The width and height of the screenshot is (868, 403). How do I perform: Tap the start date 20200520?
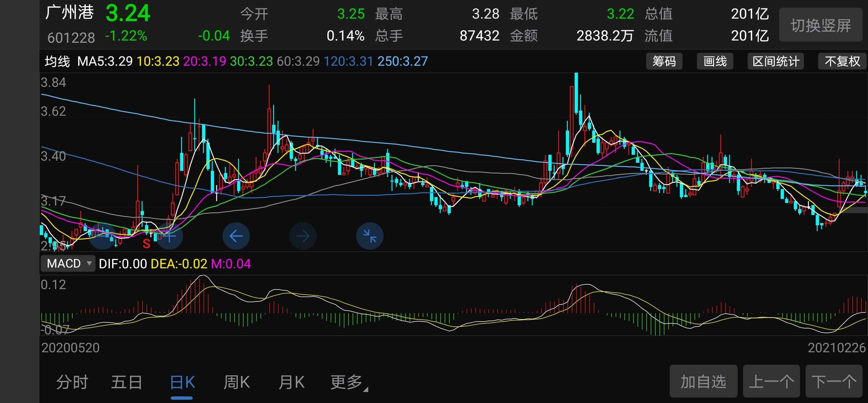coord(71,348)
